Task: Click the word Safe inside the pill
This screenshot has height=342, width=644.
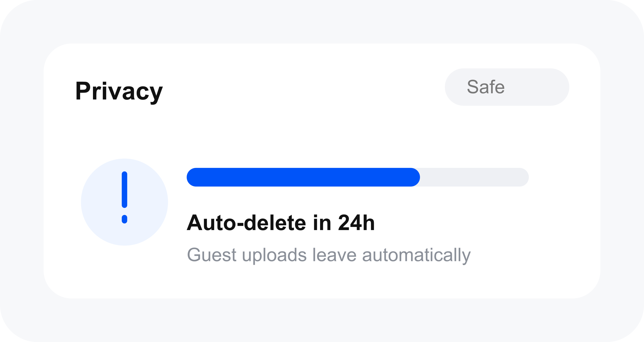Action: [486, 87]
